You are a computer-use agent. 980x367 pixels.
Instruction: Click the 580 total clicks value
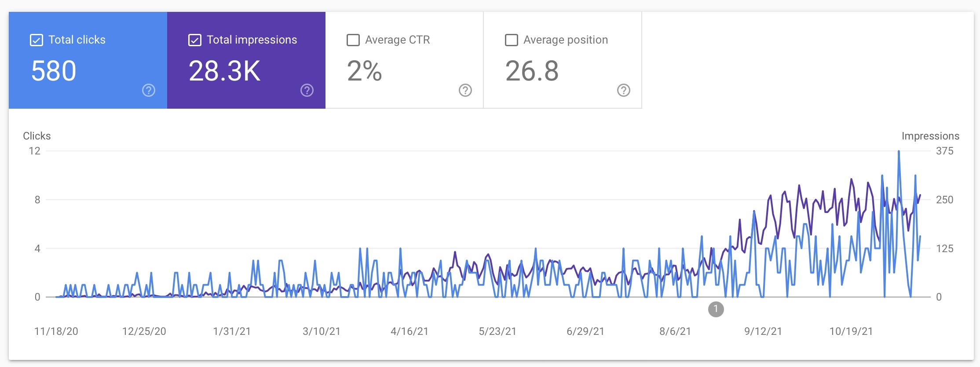point(54,71)
